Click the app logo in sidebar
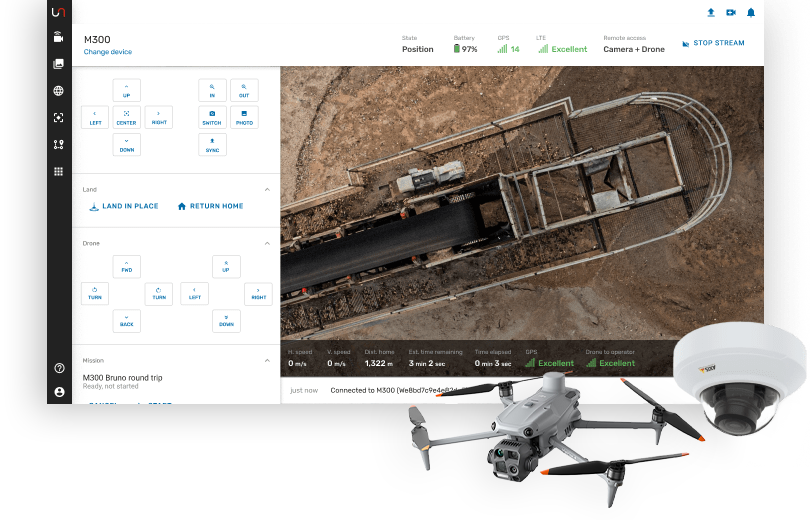 (x=58, y=11)
